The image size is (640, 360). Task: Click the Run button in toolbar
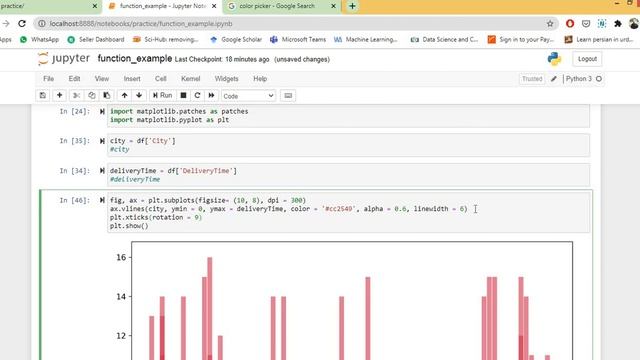[162, 96]
